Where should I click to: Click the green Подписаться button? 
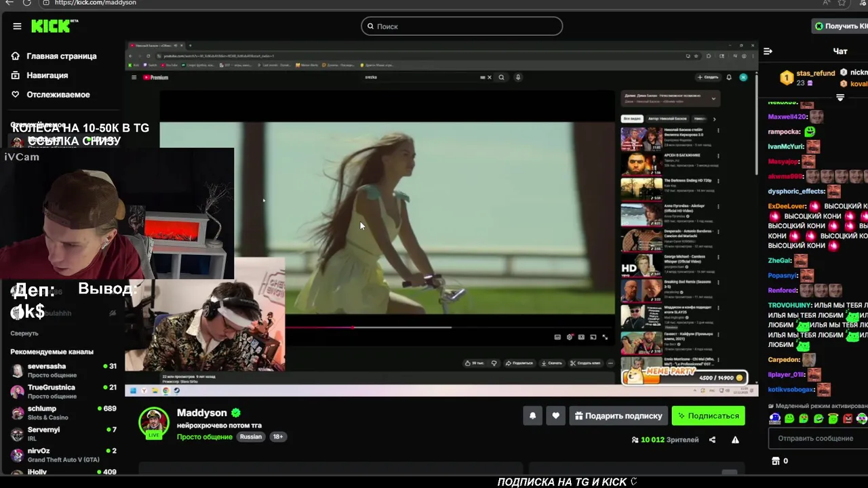pos(708,416)
